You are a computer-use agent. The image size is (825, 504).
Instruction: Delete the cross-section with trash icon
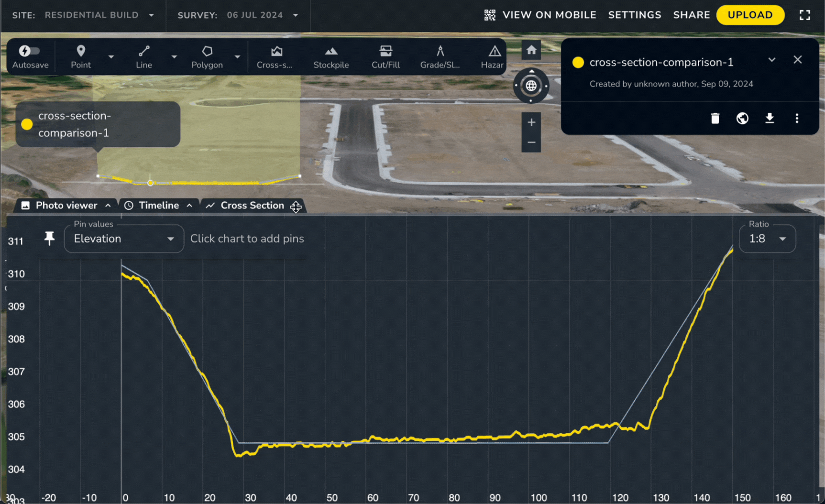point(715,118)
